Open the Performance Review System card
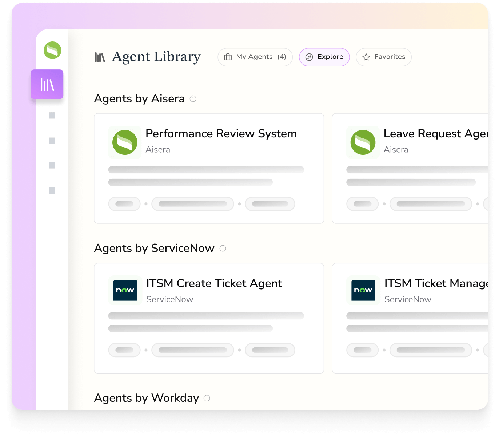The image size is (499, 448). point(209,169)
